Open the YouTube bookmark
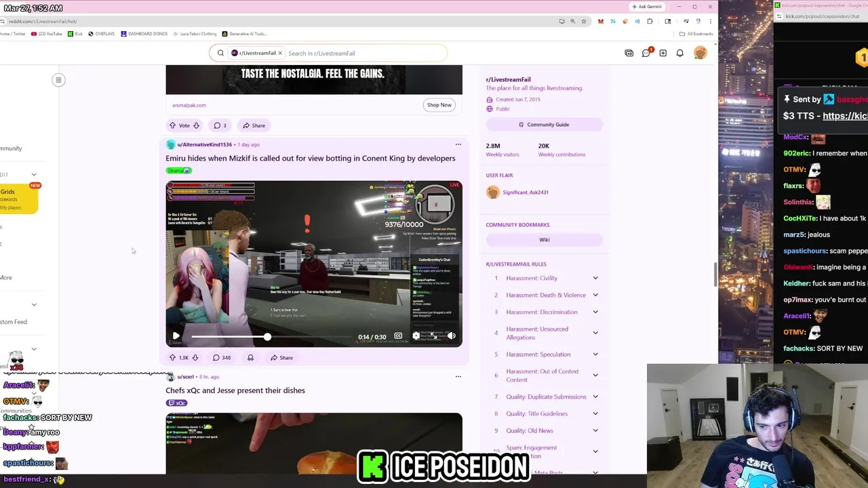 coord(47,34)
